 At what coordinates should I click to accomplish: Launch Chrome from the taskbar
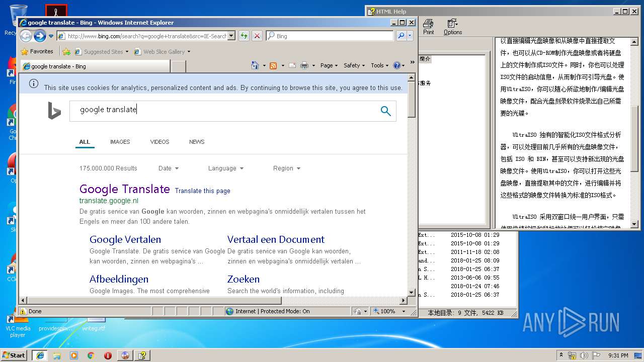tap(91, 355)
